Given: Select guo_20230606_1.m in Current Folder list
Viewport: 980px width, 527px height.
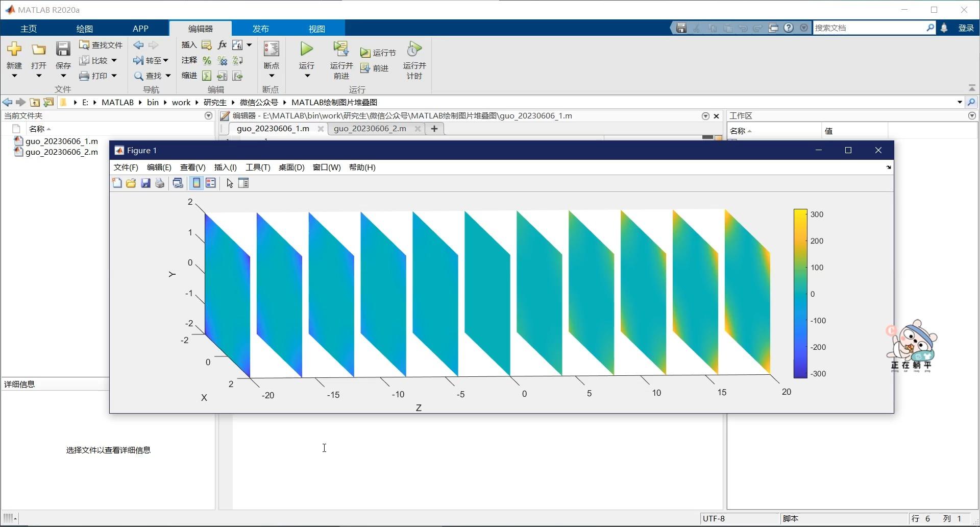Looking at the screenshot, I should point(61,141).
